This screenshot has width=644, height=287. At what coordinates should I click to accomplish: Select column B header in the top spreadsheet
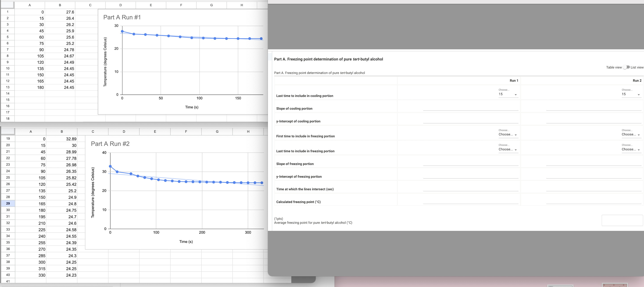60,5
